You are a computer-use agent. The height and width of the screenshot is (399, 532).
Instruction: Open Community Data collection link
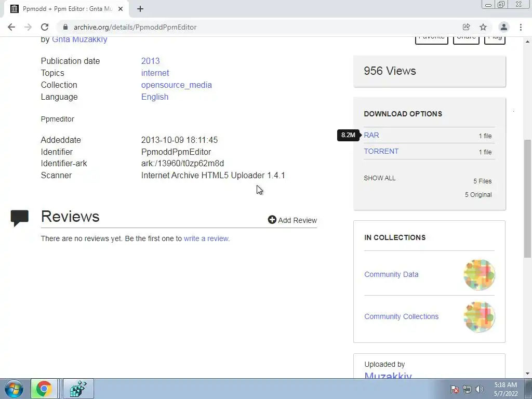click(391, 274)
